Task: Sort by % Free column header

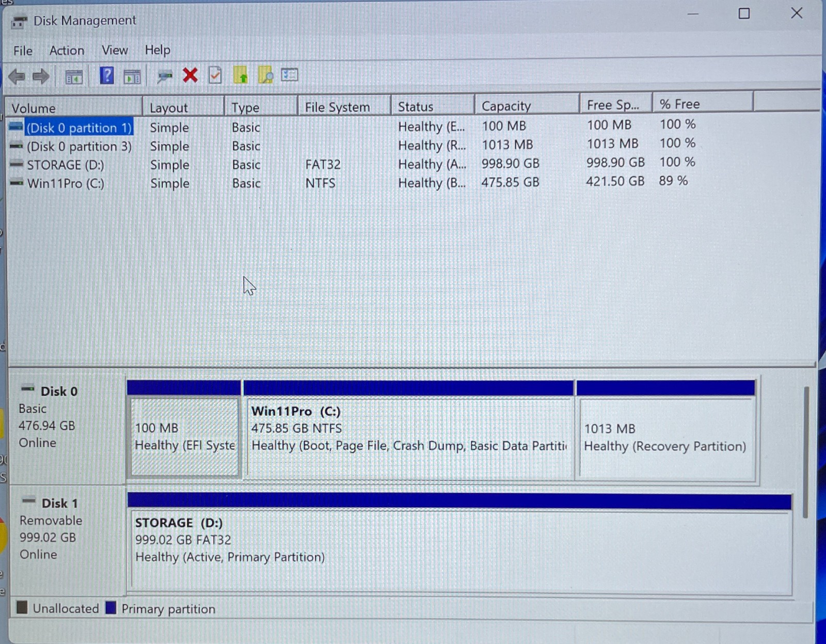Action: 703,103
